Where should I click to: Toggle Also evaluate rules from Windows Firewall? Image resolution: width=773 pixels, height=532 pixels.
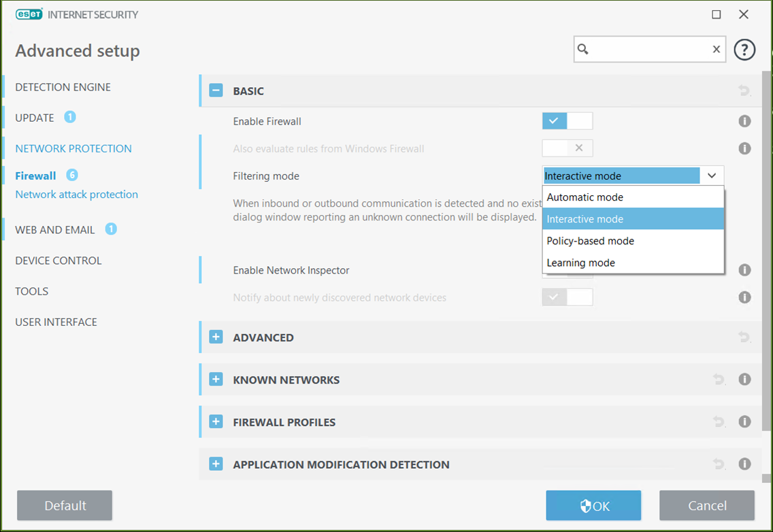click(568, 148)
